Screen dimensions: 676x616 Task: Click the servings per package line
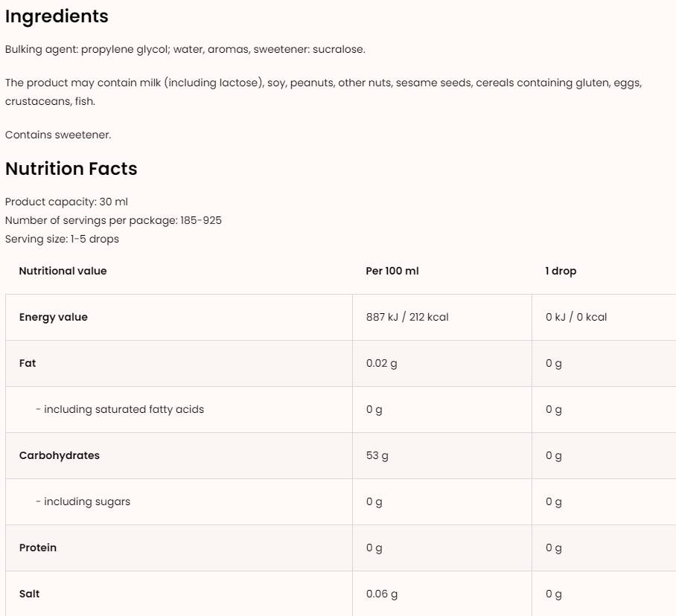tap(113, 220)
